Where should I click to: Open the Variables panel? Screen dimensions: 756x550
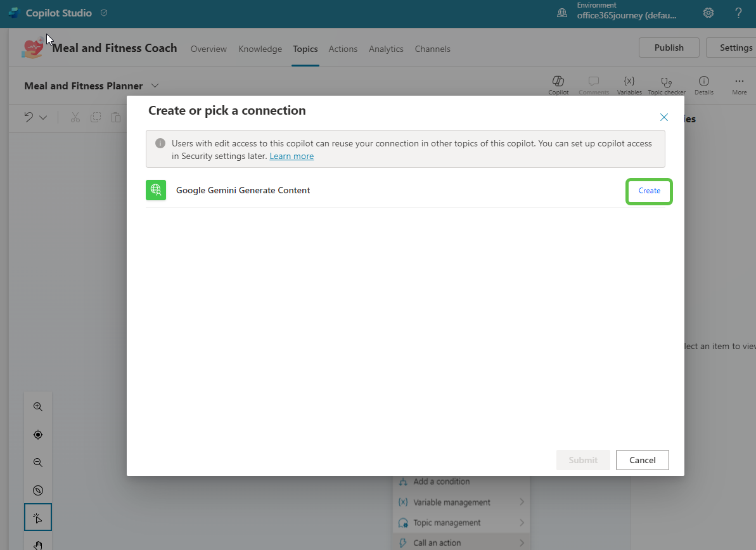pyautogui.click(x=629, y=86)
